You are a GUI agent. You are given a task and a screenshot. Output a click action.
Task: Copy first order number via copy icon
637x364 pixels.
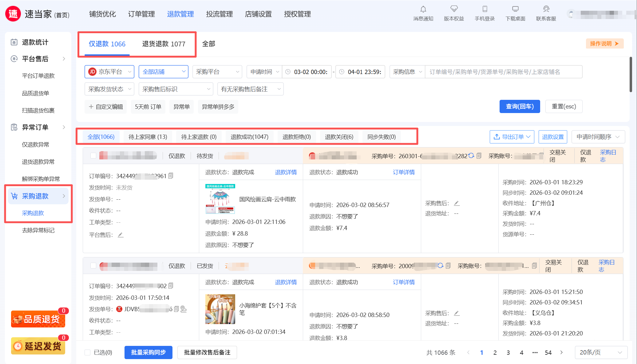(x=171, y=176)
